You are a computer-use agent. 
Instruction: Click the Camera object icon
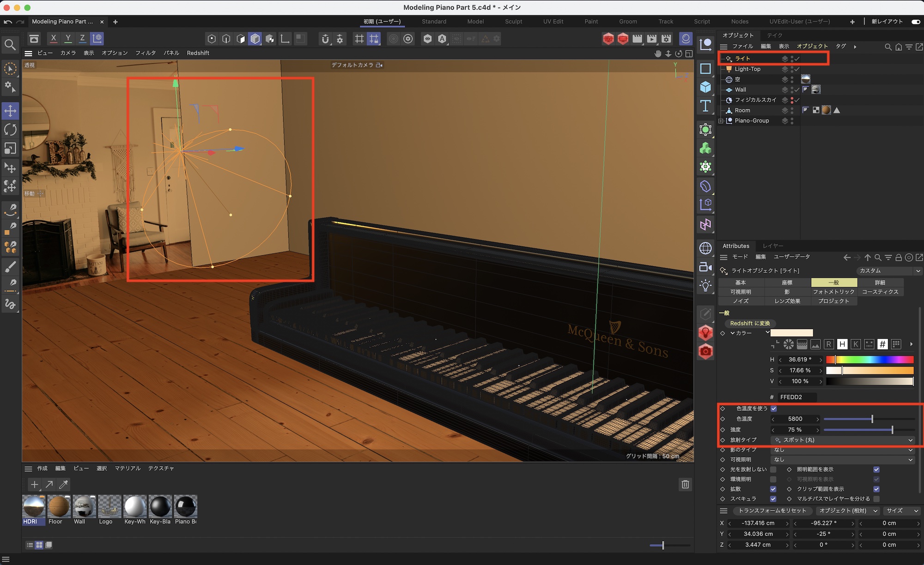pos(705,267)
